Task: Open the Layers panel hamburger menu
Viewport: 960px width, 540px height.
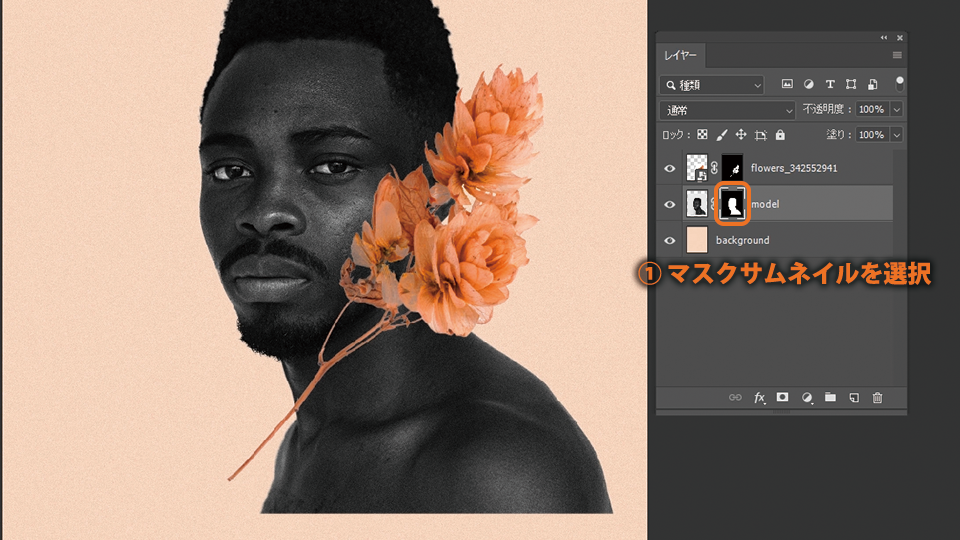Action: (x=897, y=55)
